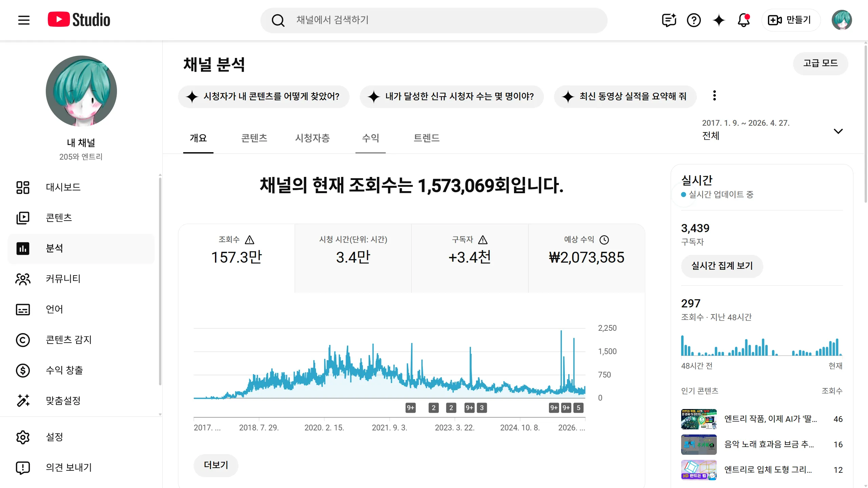
Task: Switch to the 시청자층 tab
Action: click(313, 138)
